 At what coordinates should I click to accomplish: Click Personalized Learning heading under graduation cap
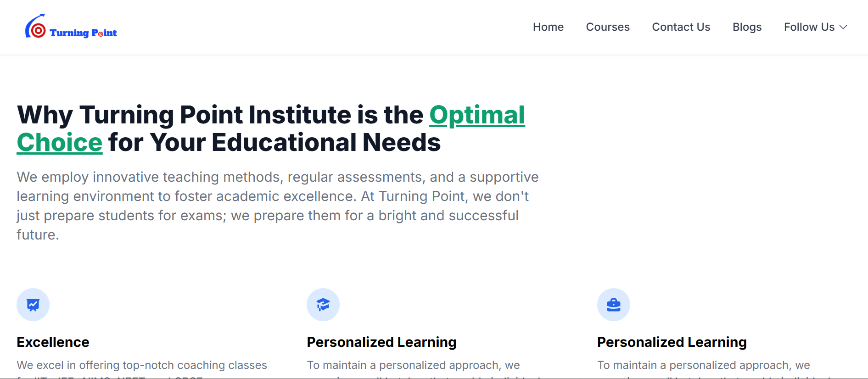click(381, 342)
